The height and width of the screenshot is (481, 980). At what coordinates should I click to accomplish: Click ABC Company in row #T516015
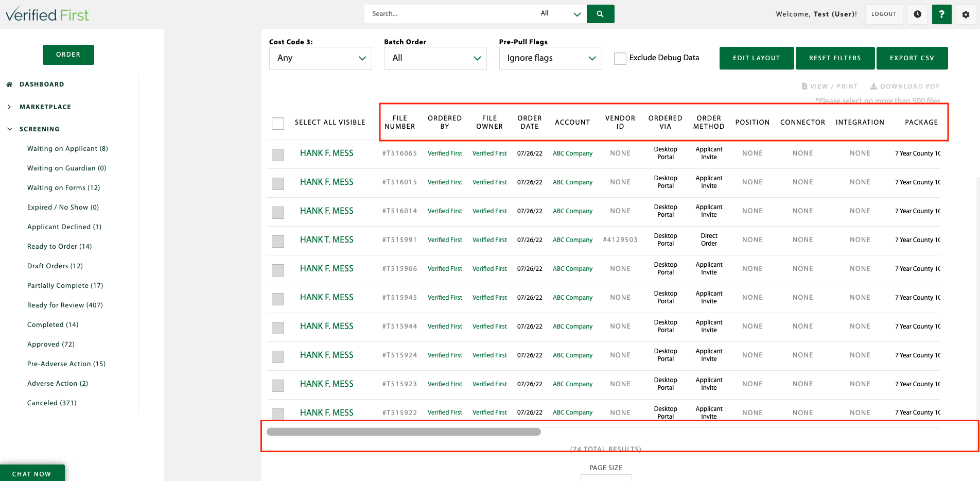(572, 182)
